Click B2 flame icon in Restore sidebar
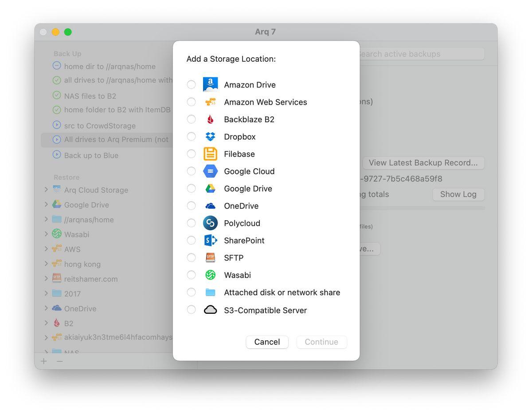 [56, 323]
